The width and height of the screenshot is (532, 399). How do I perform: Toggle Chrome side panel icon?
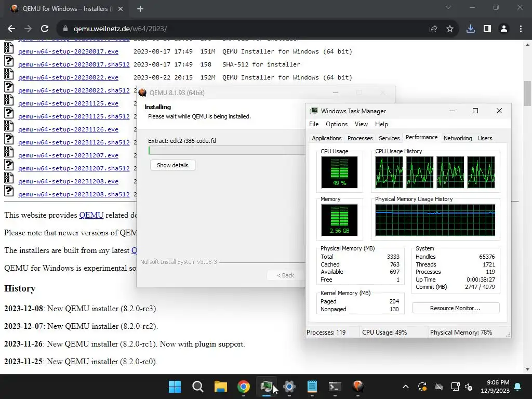(487, 29)
